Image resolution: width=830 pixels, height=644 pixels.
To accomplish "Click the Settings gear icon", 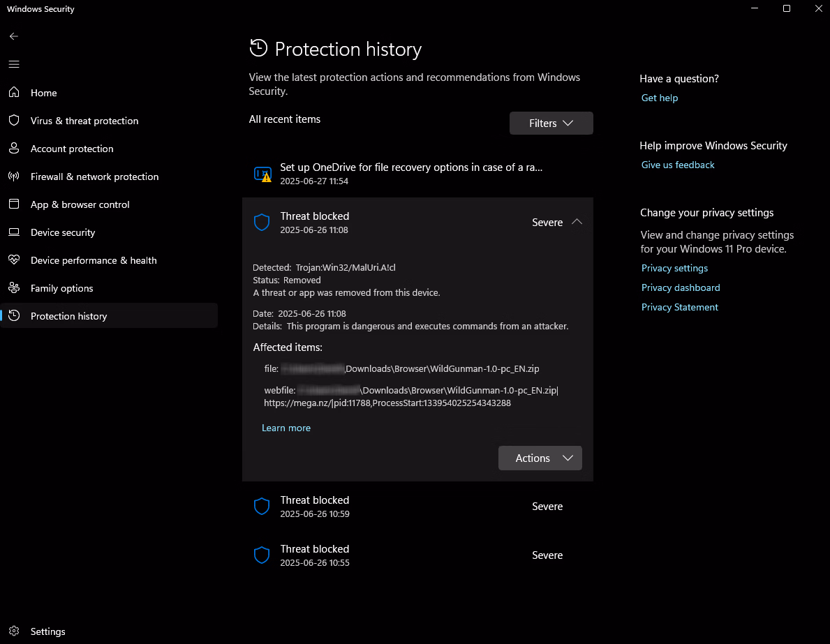I will point(14,631).
